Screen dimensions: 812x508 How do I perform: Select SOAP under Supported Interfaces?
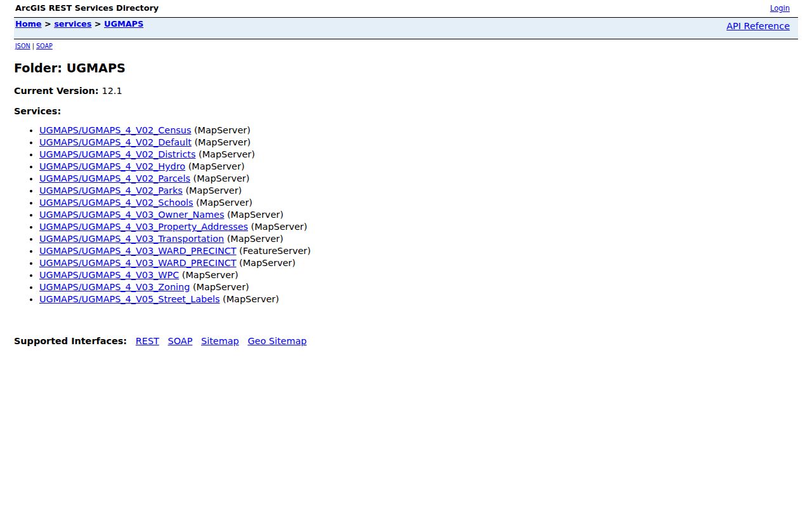[x=180, y=341]
